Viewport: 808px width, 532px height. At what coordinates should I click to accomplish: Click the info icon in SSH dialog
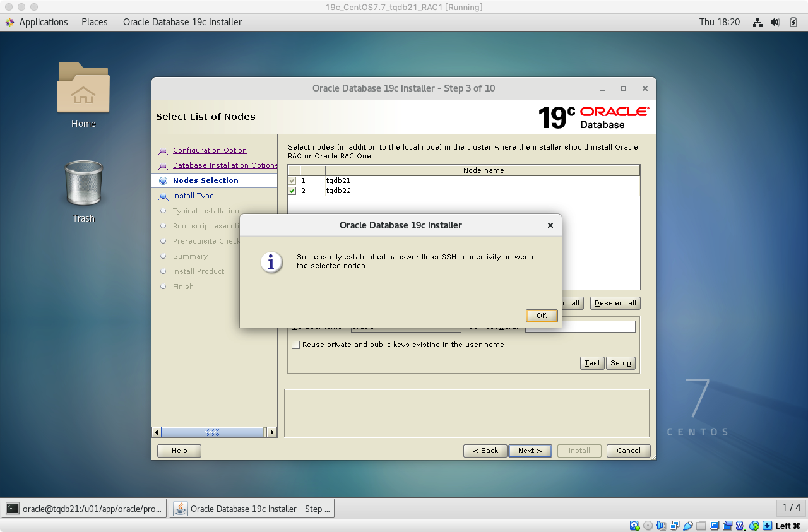click(271, 262)
